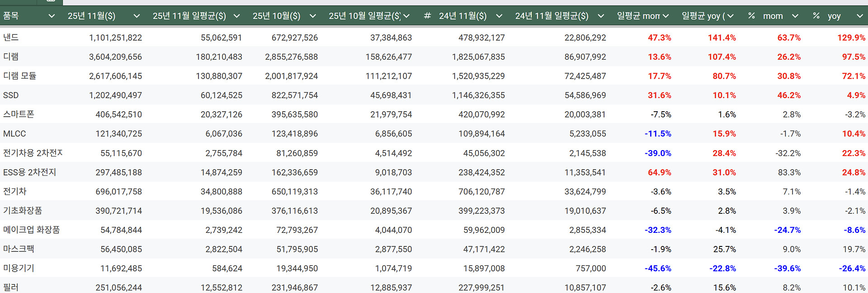The width and height of the screenshot is (868, 293).
Task: Click the -39.0% value in 전기차용 2차전지 row
Action: 658,153
